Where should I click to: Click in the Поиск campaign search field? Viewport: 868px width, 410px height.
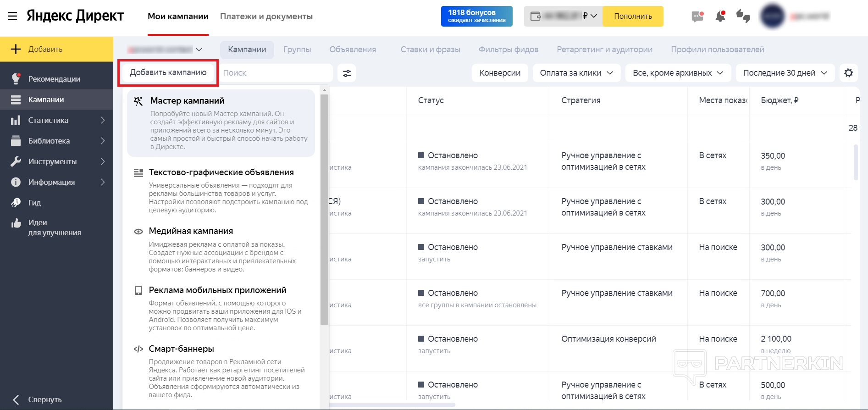click(276, 73)
